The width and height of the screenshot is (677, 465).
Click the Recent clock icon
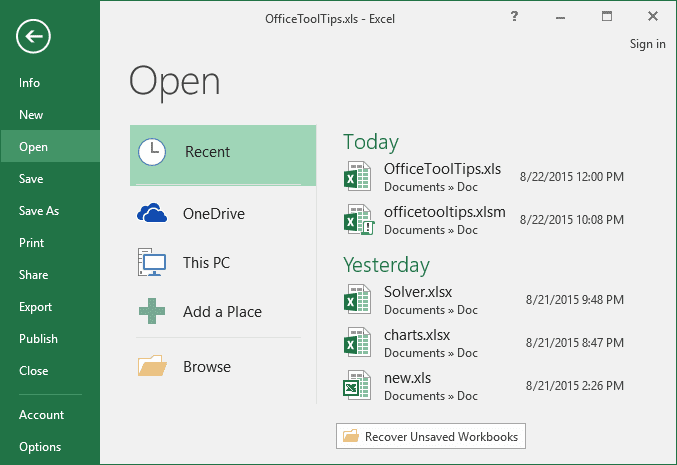click(x=152, y=152)
